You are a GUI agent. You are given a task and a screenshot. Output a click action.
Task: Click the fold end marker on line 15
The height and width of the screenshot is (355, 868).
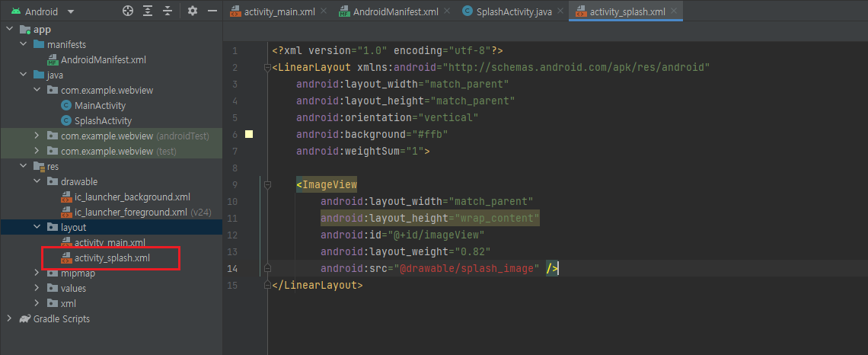point(268,285)
